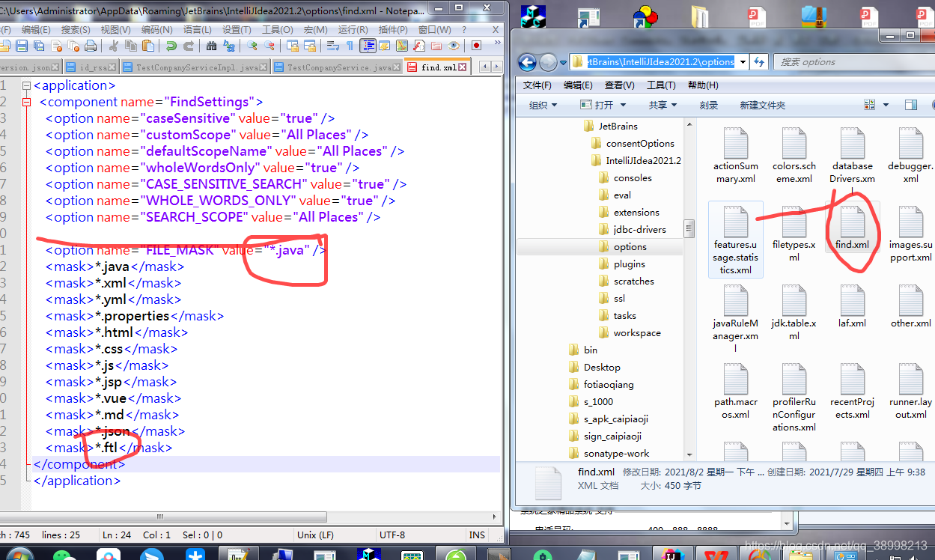Click the 刻录 button in Explorer
935x560 pixels.
pyautogui.click(x=708, y=105)
